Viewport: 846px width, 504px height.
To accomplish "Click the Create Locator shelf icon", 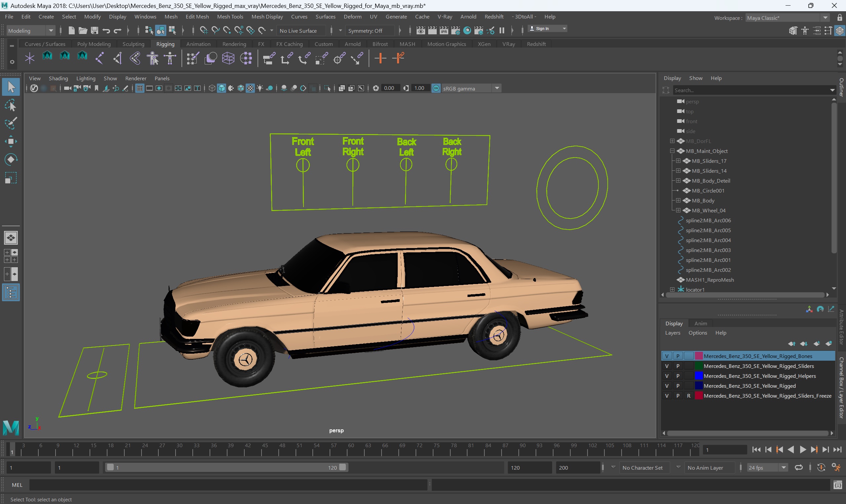I will [x=29, y=58].
